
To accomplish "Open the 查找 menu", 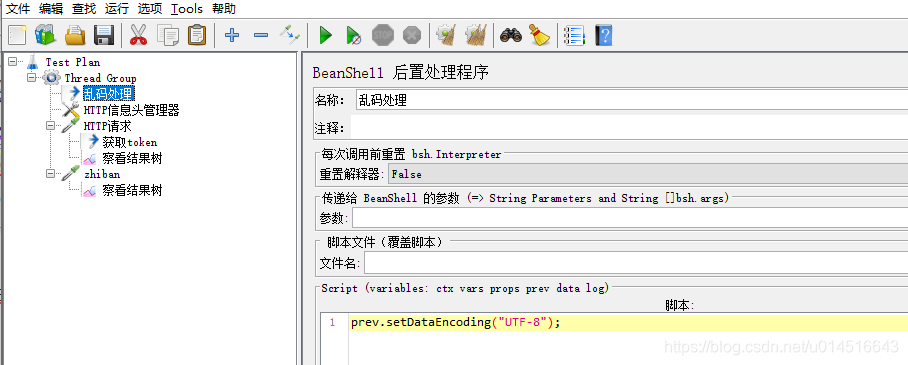I will 84,9.
